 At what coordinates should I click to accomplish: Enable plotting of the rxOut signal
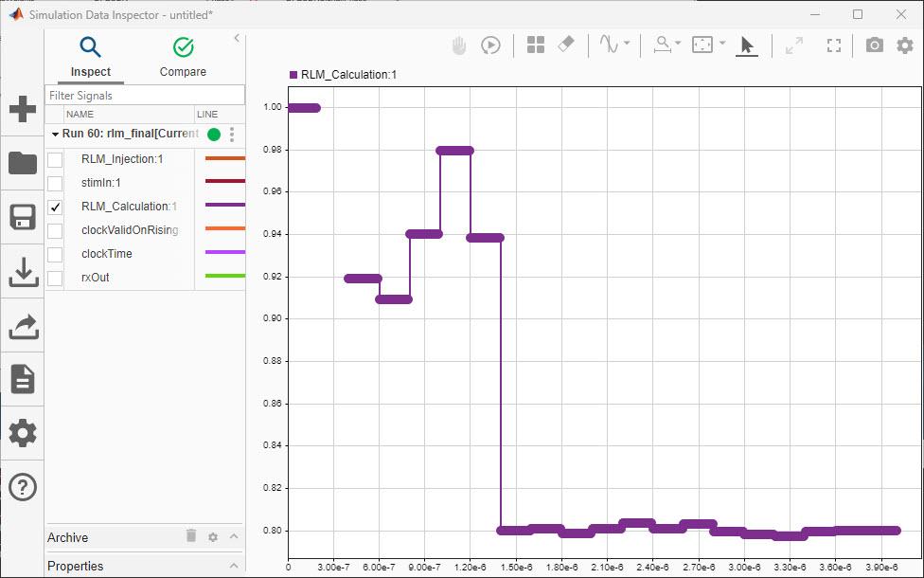click(x=54, y=277)
